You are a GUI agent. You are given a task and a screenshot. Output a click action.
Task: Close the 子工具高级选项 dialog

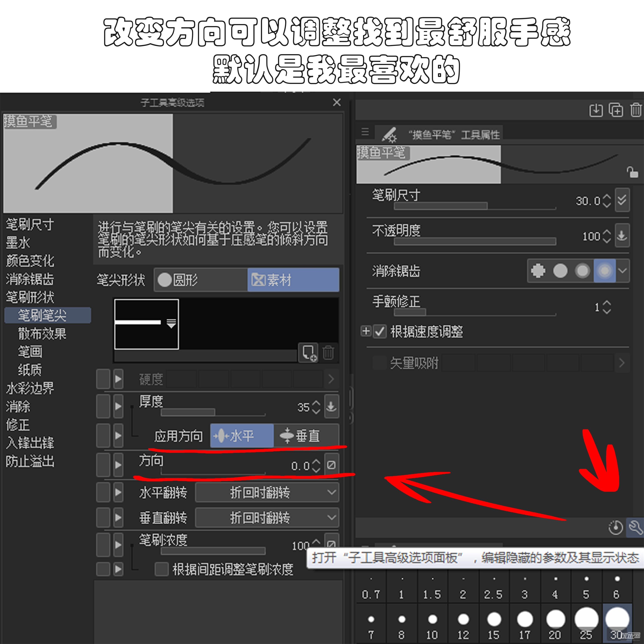pyautogui.click(x=337, y=102)
